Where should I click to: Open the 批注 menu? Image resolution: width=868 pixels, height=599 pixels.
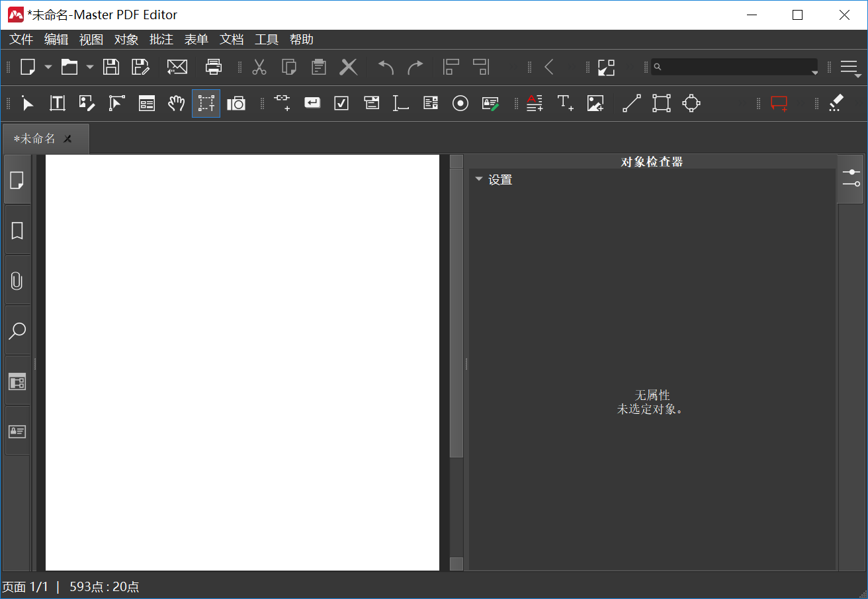coord(161,40)
